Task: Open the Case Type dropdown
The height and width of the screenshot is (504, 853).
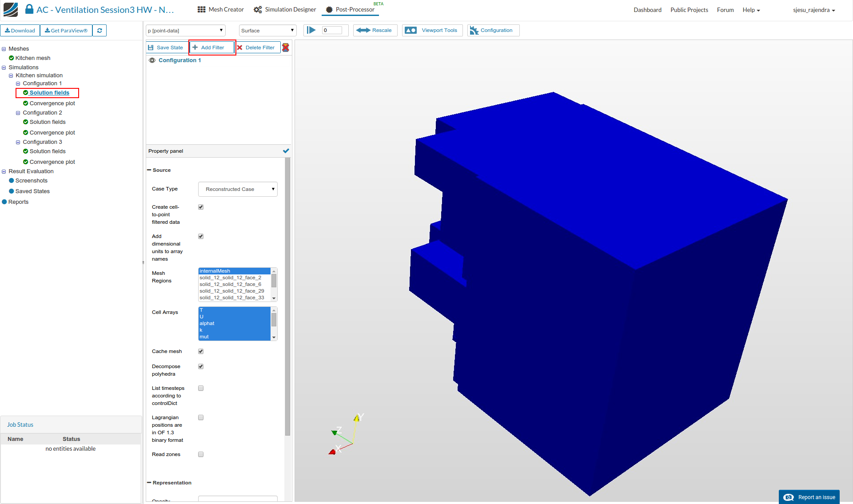Action: tap(238, 189)
